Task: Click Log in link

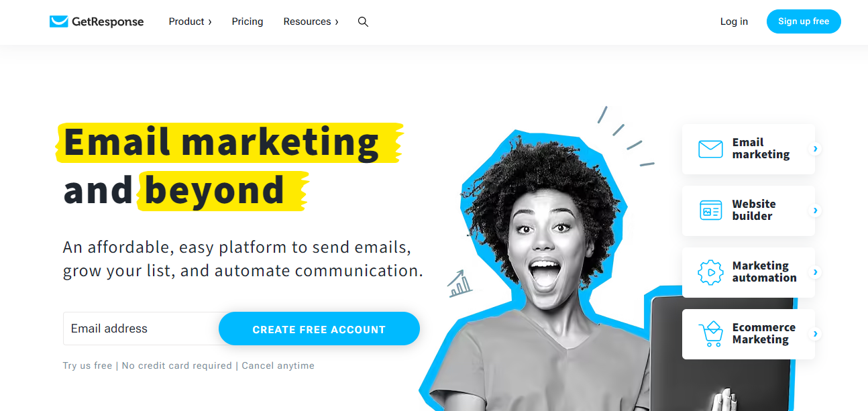Action: tap(734, 21)
